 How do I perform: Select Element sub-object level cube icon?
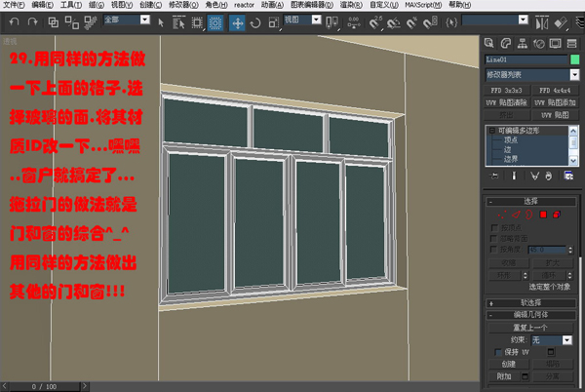coord(557,215)
